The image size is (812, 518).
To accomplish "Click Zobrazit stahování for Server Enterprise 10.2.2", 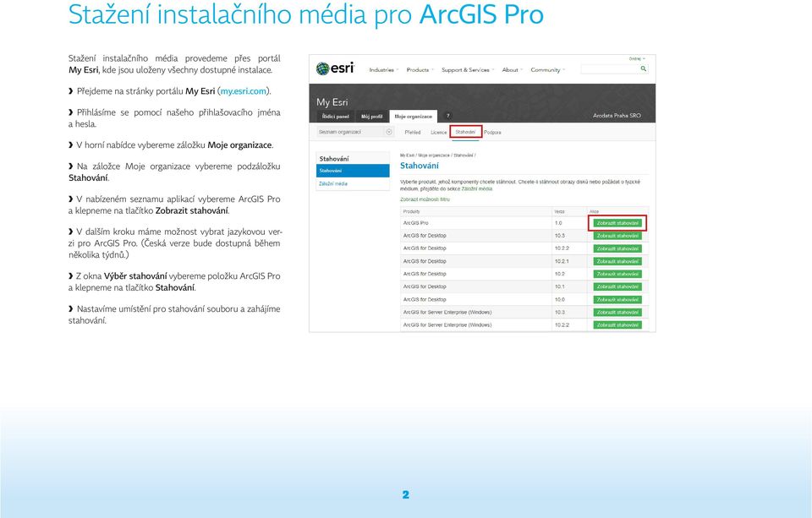I will click(x=617, y=325).
